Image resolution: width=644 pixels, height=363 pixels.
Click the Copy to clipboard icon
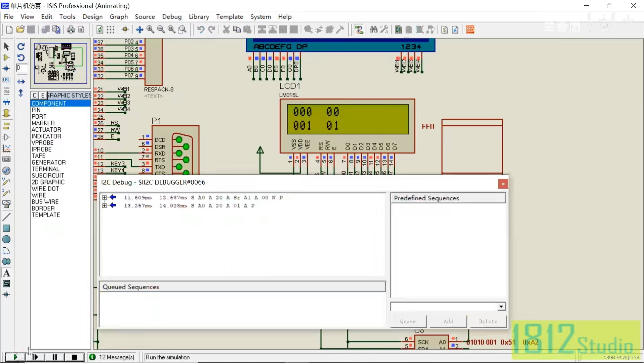pos(237,30)
